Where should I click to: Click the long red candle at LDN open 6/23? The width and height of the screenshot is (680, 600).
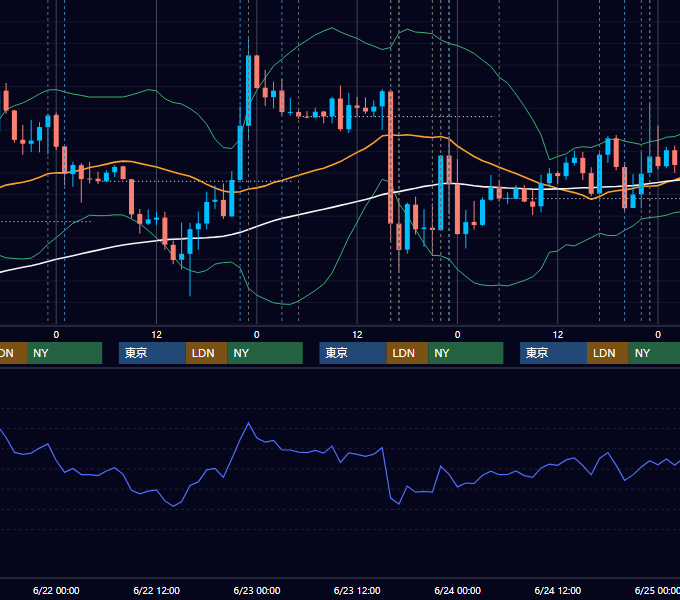click(391, 157)
